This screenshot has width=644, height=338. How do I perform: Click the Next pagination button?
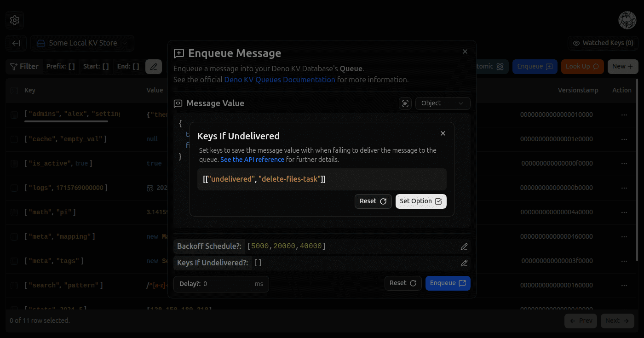pyautogui.click(x=617, y=321)
